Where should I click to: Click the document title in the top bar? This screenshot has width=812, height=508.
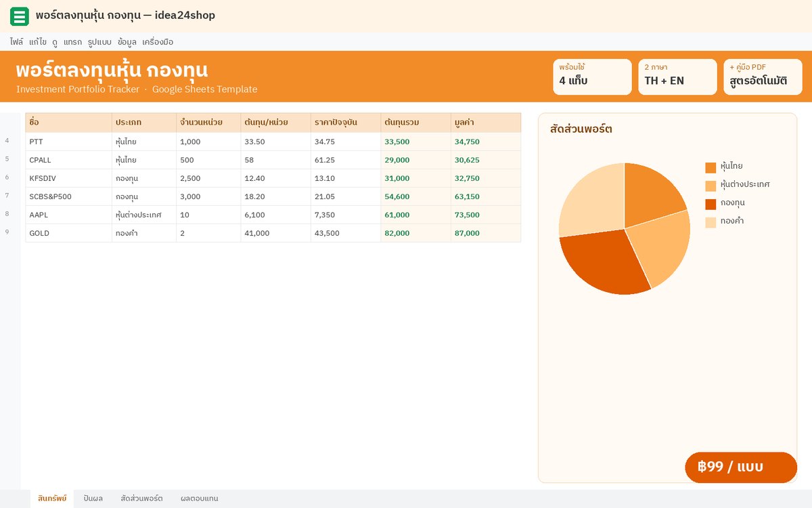click(x=125, y=15)
